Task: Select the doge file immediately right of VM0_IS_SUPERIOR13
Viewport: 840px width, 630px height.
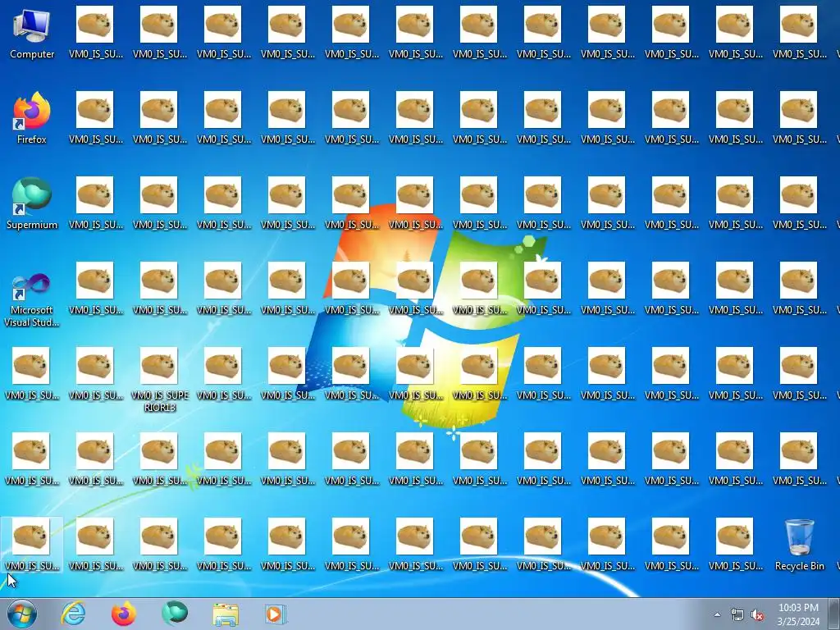Action: (x=223, y=374)
